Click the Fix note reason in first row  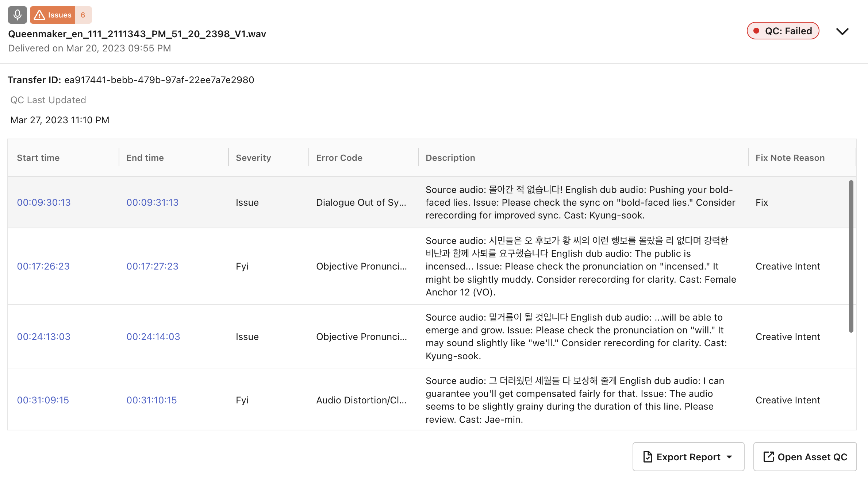762,202
